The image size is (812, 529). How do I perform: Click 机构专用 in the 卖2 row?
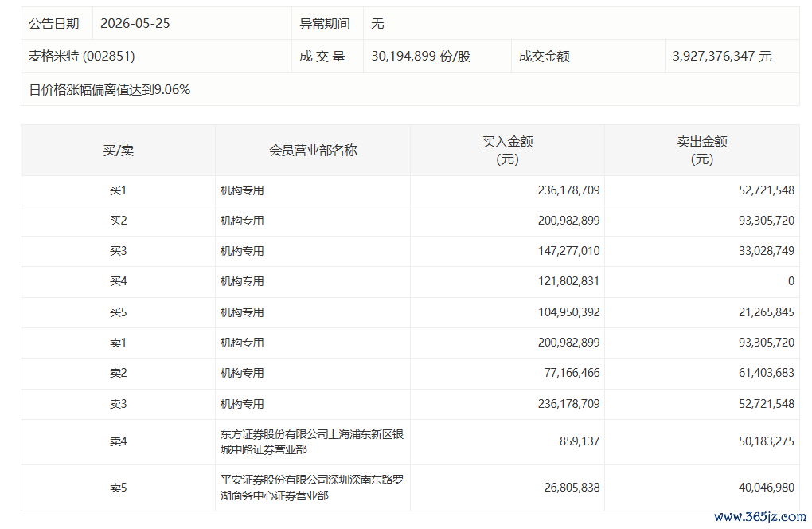click(242, 373)
